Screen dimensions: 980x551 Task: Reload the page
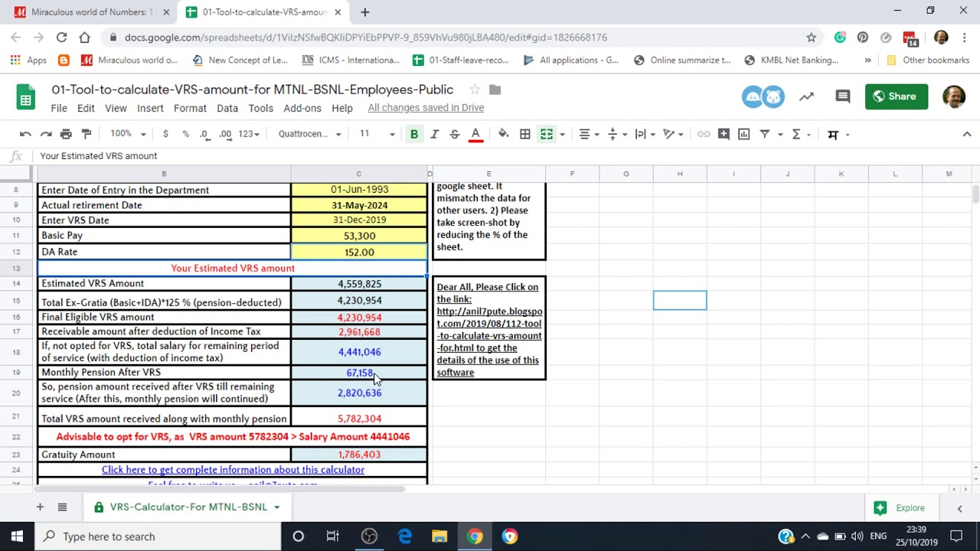[x=61, y=37]
